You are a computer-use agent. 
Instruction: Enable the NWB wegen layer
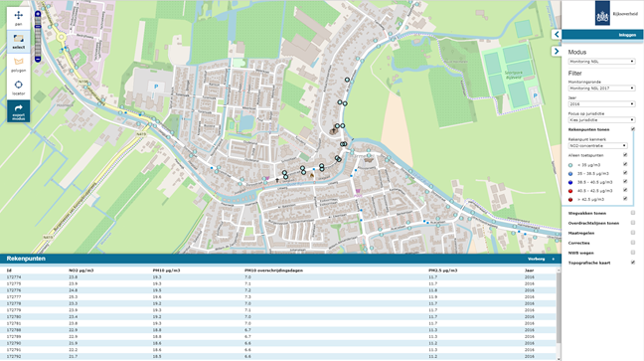pyautogui.click(x=633, y=252)
